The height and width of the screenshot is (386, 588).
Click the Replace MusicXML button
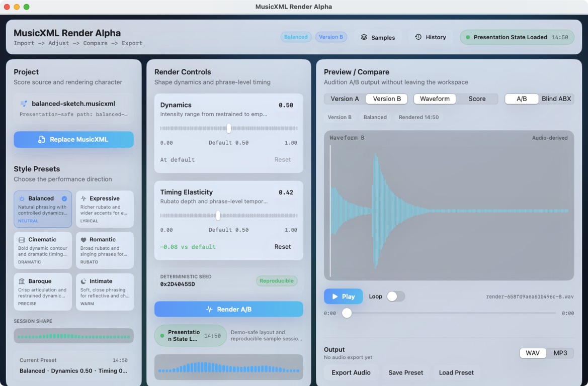73,139
